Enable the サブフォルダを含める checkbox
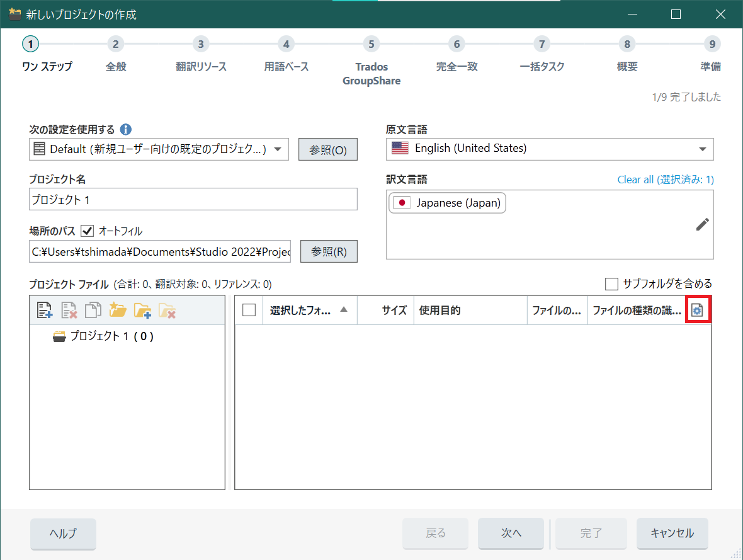Image resolution: width=743 pixels, height=560 pixels. coord(611,284)
